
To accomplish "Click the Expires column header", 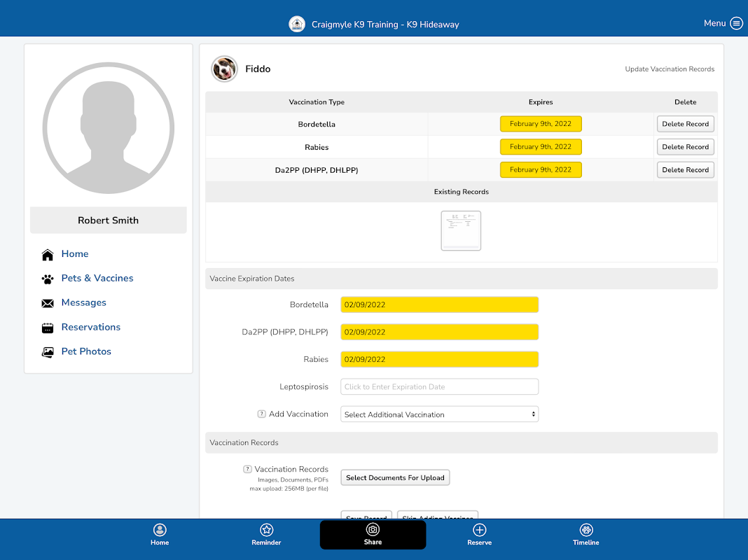I will pos(541,102).
